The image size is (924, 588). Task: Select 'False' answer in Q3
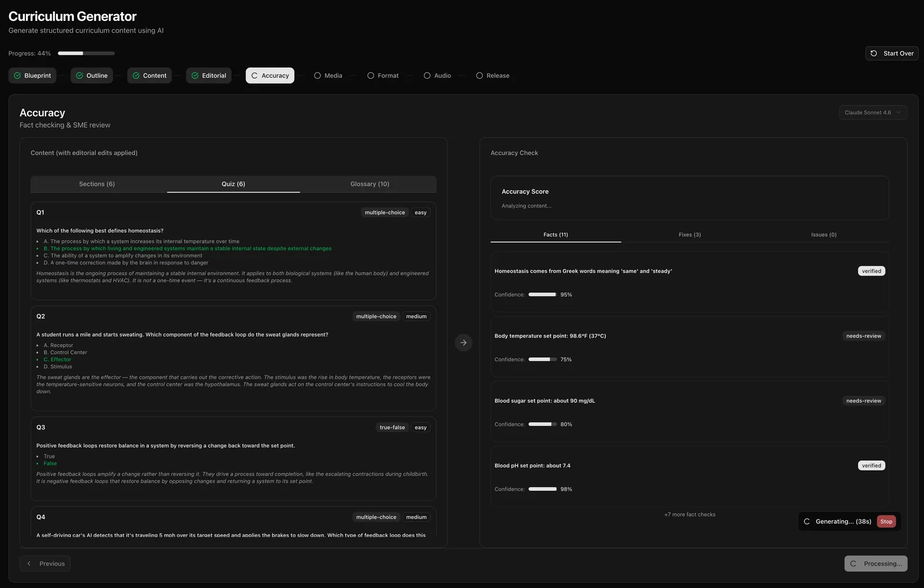click(50, 463)
